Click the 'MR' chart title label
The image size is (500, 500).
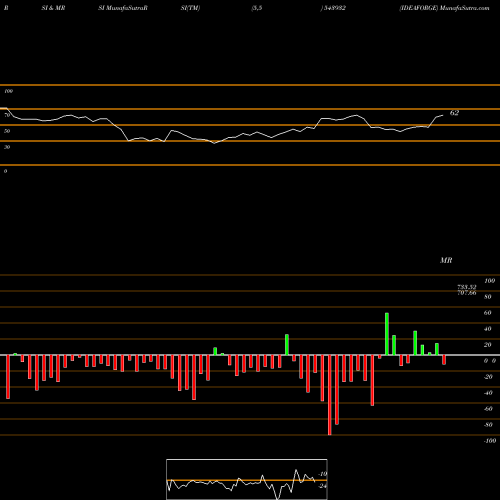[446, 260]
